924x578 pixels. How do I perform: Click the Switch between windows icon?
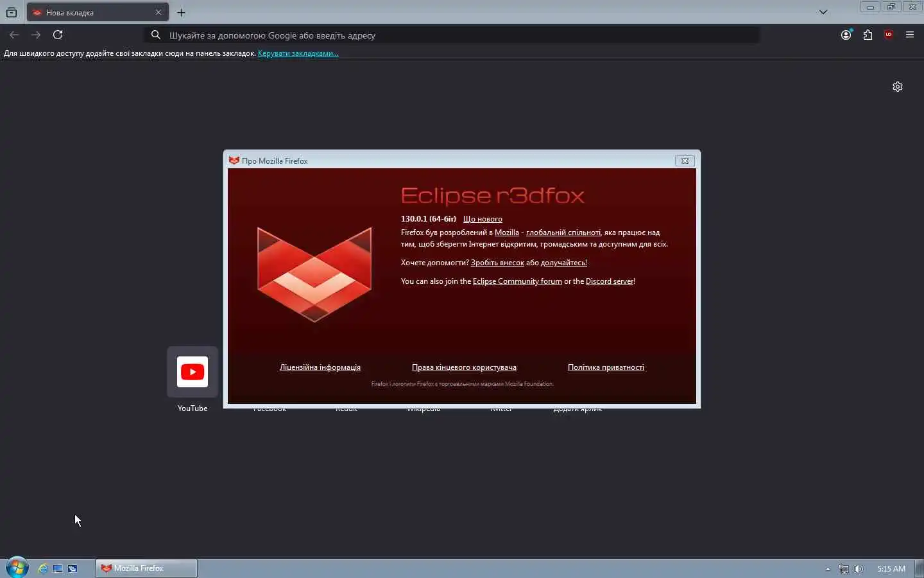[73, 568]
